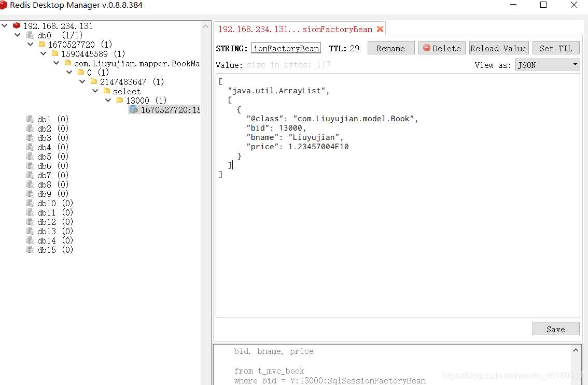The width and height of the screenshot is (588, 385).
Task: Collapse the 0 (1) namespace node
Action: tap(69, 72)
